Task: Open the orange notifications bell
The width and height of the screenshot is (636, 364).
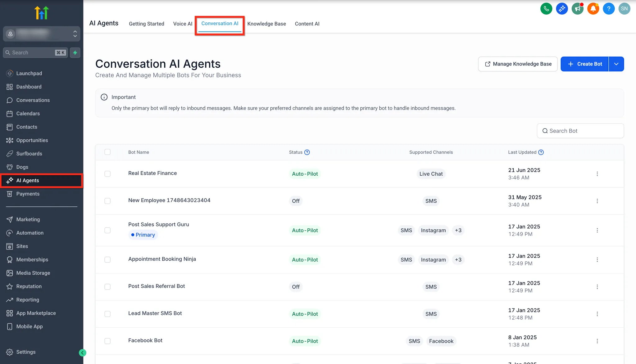Action: [593, 9]
